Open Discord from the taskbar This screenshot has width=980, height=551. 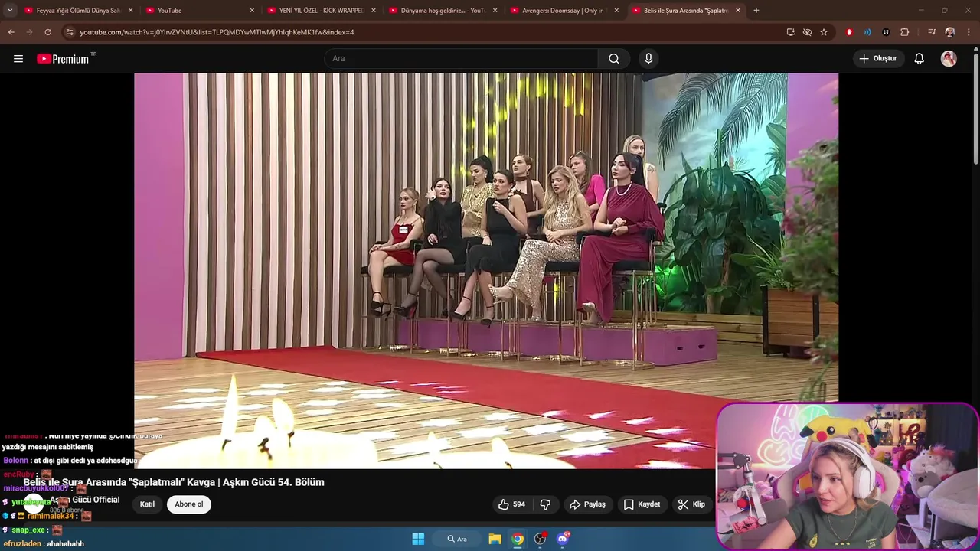[x=563, y=539]
